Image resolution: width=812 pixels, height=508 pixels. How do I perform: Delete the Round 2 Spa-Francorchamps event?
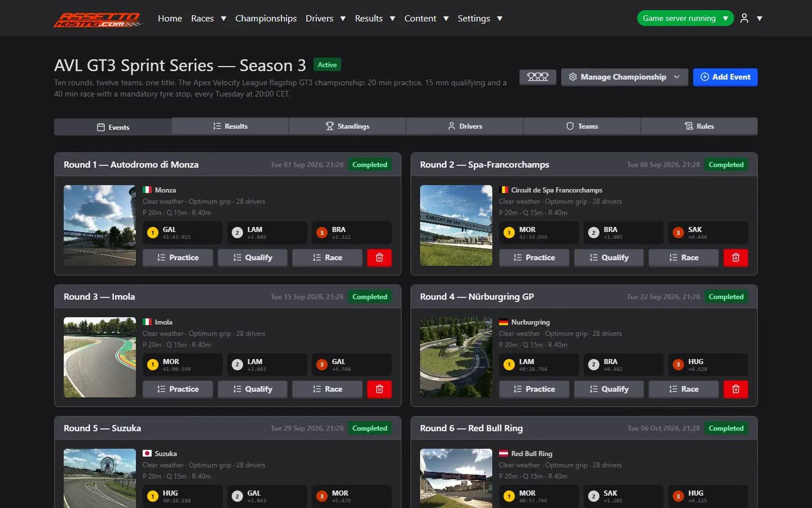736,257
